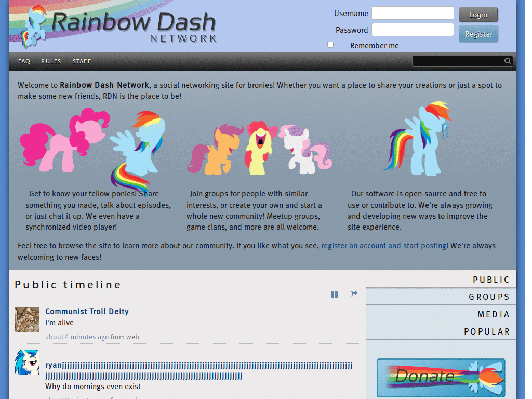
Task: Focus the site search box
Action: (x=458, y=61)
